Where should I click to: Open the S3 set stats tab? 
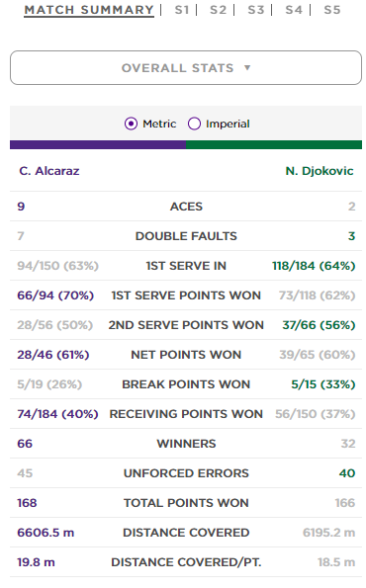tap(256, 10)
